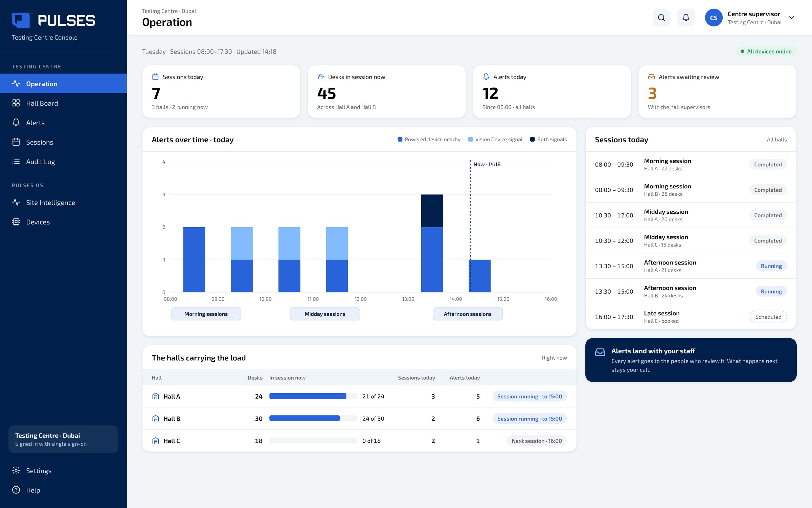Click Hall B occupancy progress bar
The image size is (812, 508).
point(313,419)
